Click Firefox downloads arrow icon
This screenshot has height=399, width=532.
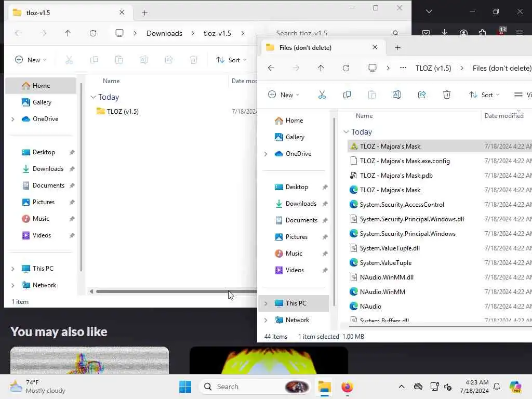(x=445, y=32)
